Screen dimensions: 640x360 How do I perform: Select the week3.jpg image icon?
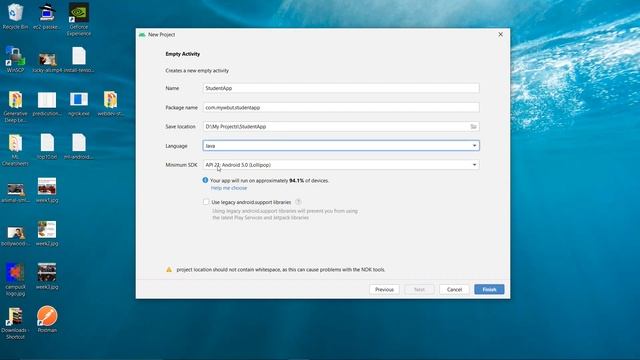(x=47, y=273)
